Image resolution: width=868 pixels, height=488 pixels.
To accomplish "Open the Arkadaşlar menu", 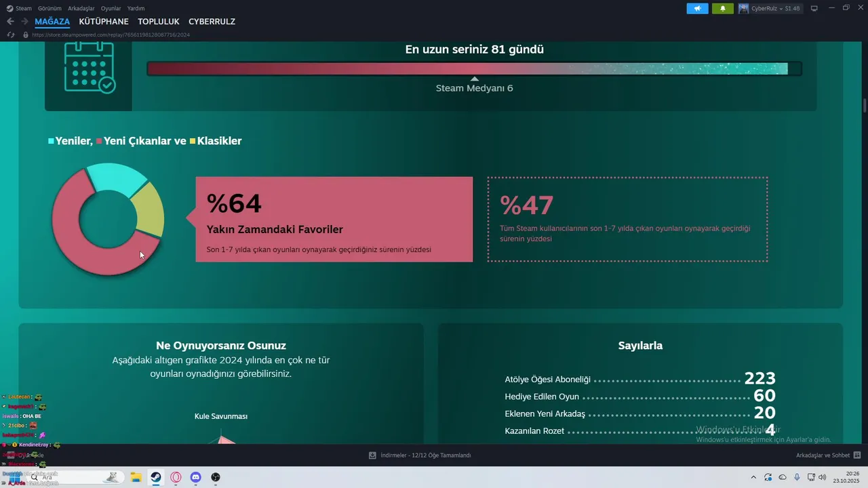I will [x=81, y=8].
